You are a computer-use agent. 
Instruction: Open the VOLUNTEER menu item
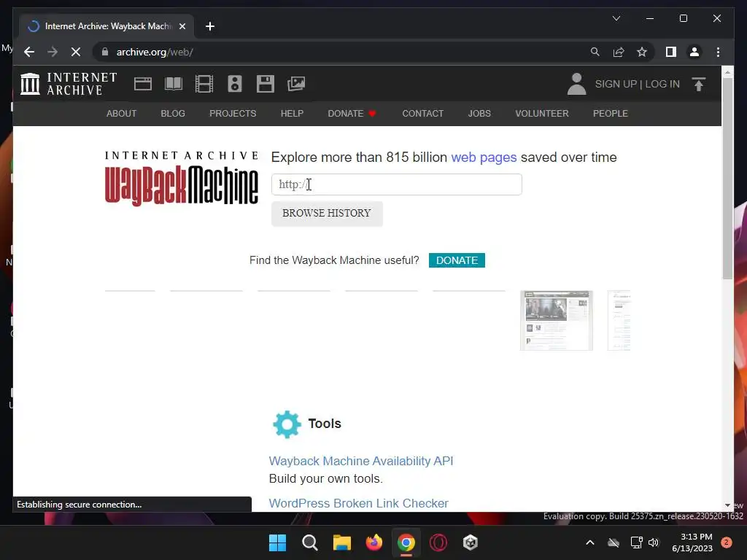(x=542, y=113)
